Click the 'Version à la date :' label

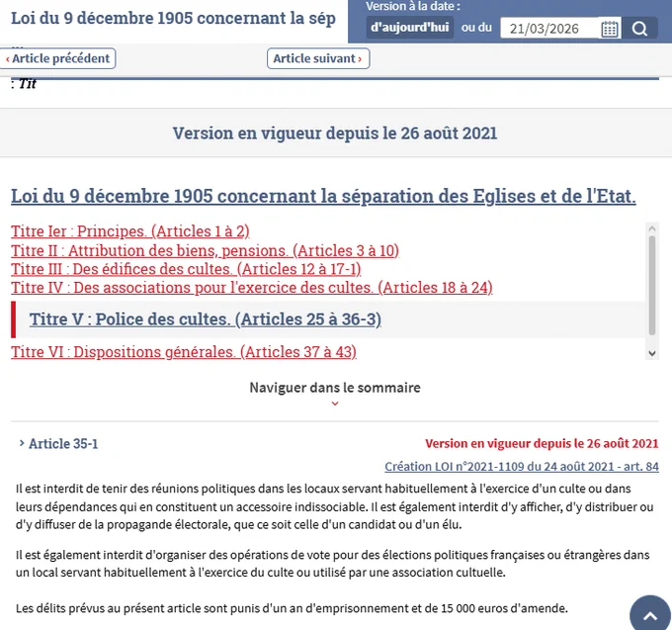[x=413, y=6]
